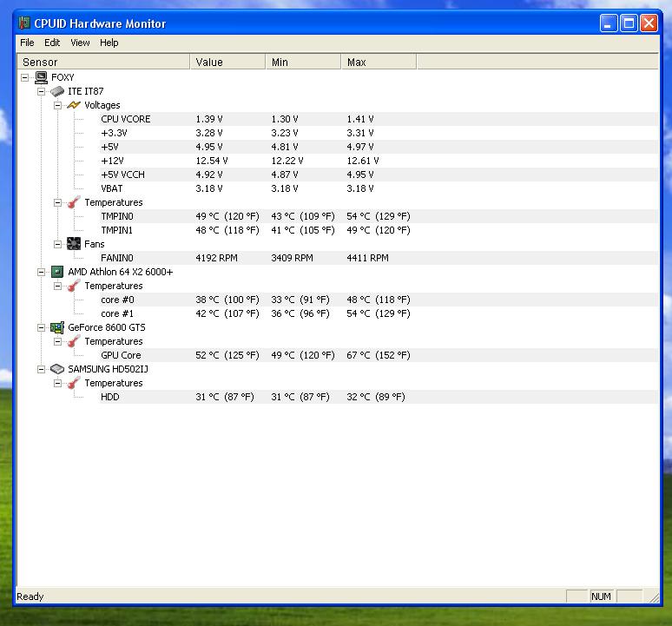Image resolution: width=672 pixels, height=626 pixels.
Task: Click the Min column header
Action: pos(303,62)
